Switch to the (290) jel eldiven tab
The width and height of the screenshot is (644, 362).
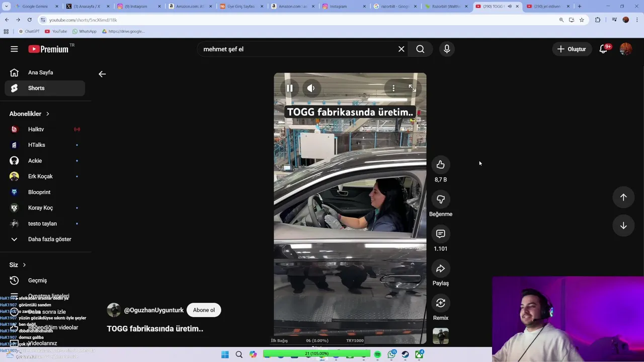click(547, 6)
